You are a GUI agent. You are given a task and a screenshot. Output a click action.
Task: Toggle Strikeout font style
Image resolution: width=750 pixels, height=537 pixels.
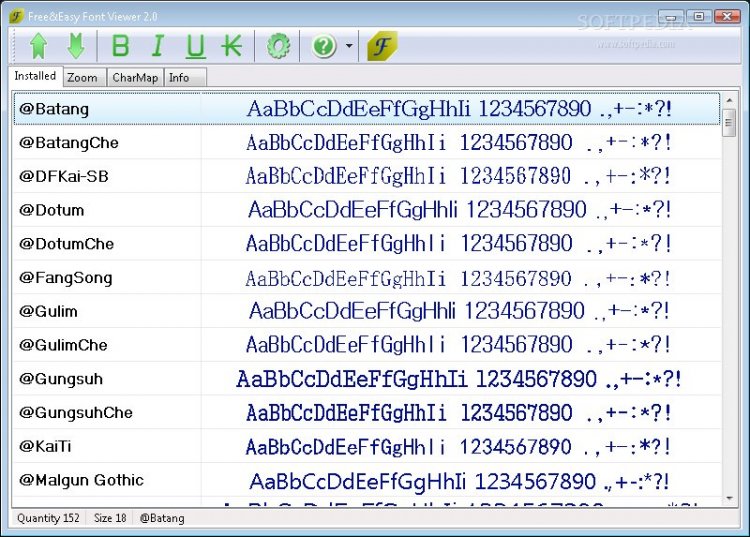pos(232,46)
